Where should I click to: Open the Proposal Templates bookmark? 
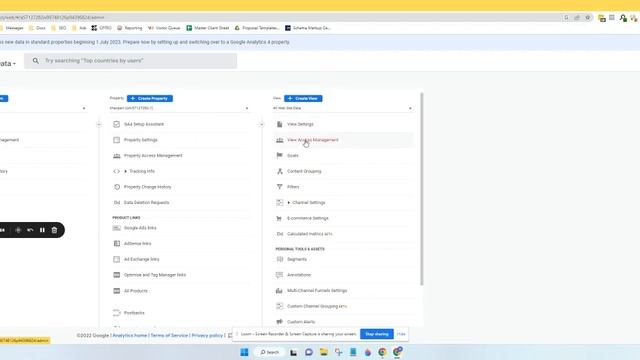click(x=257, y=28)
